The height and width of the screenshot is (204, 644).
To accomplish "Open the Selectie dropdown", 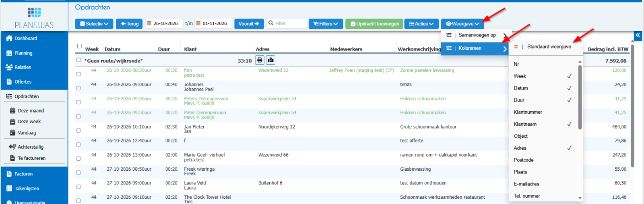I will (94, 24).
